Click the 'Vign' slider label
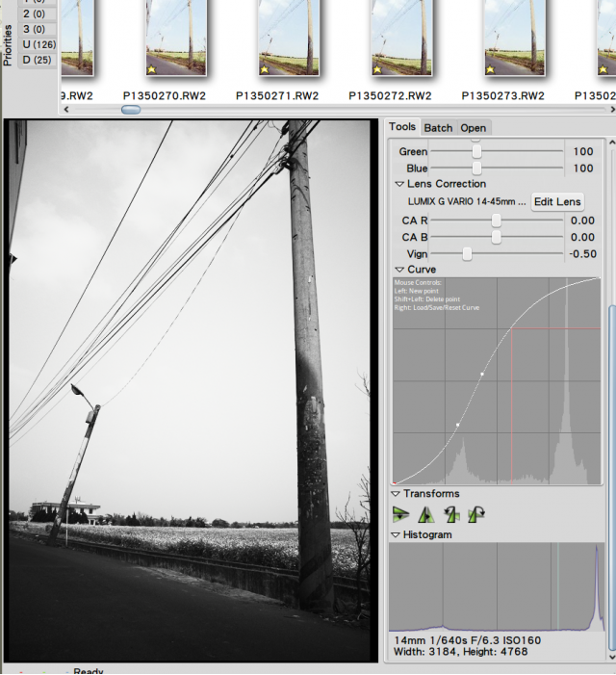This screenshot has width=616, height=675. tap(417, 254)
